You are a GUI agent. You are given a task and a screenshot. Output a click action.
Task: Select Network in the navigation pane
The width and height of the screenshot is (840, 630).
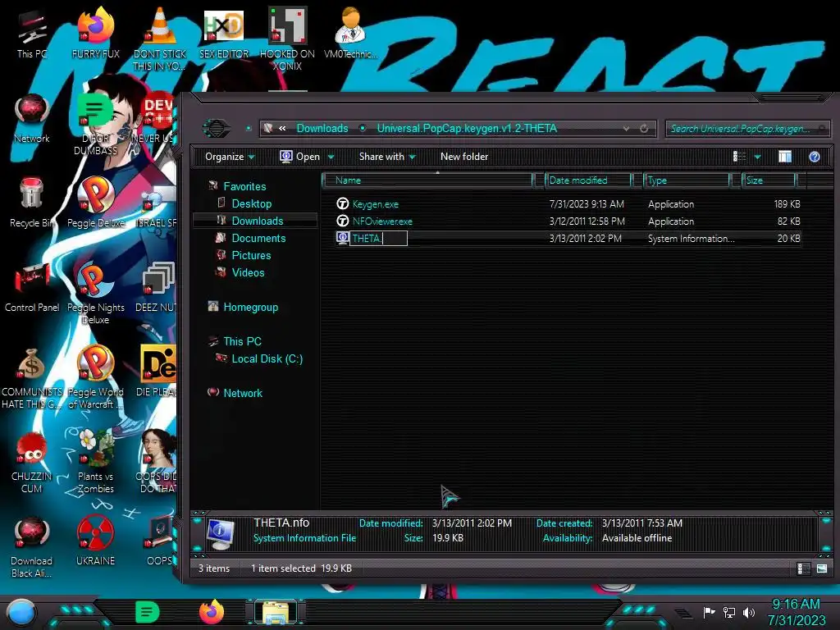[243, 393]
